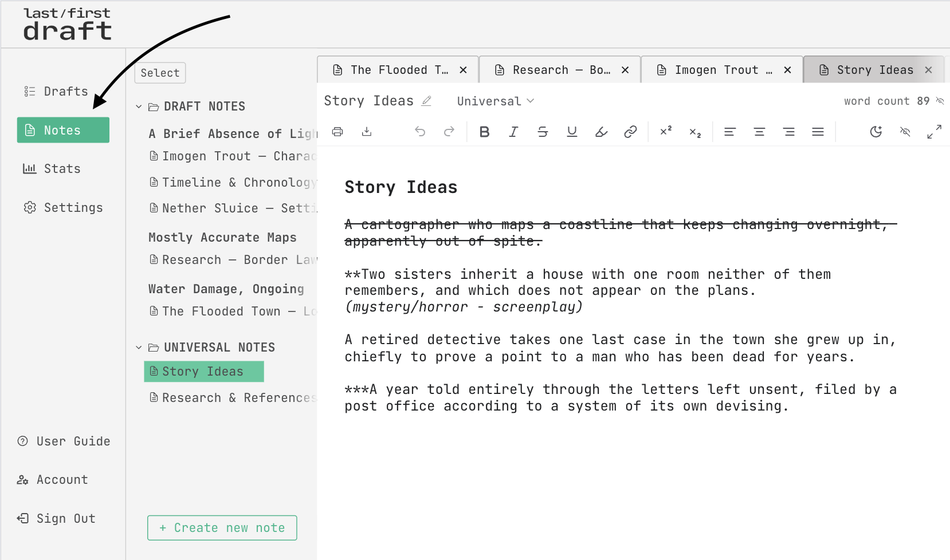Click Water Damage, Ongoing draft heading

click(226, 289)
